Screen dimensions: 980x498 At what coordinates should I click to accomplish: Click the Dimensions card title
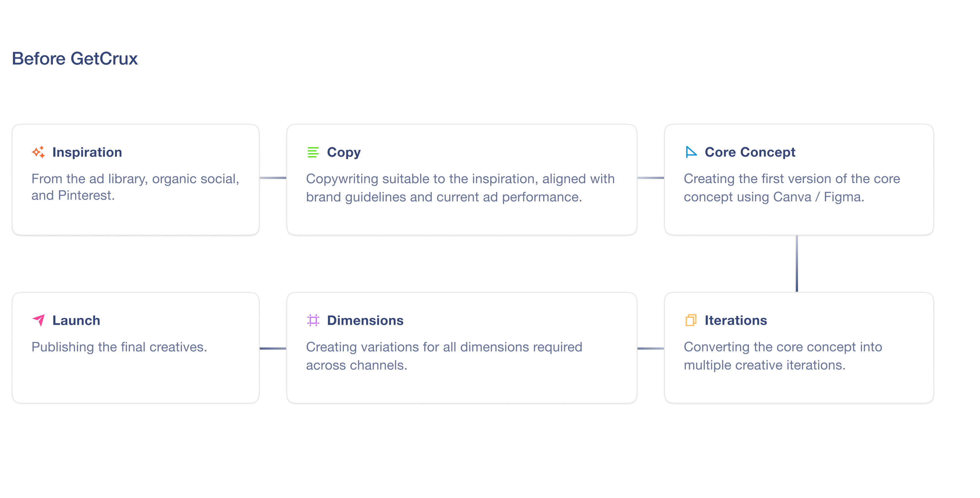click(365, 320)
